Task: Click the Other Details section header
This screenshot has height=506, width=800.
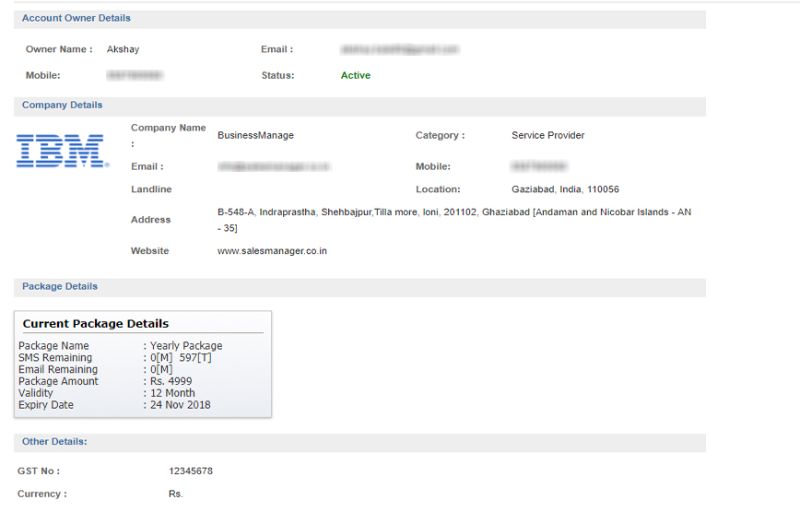Action: [x=54, y=441]
